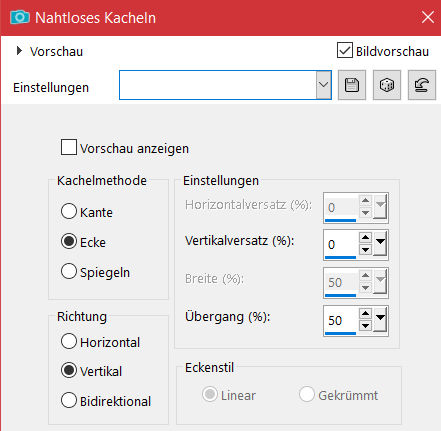Open Übergang slider dropdown arrow
This screenshot has width=441, height=431.
pos(380,319)
